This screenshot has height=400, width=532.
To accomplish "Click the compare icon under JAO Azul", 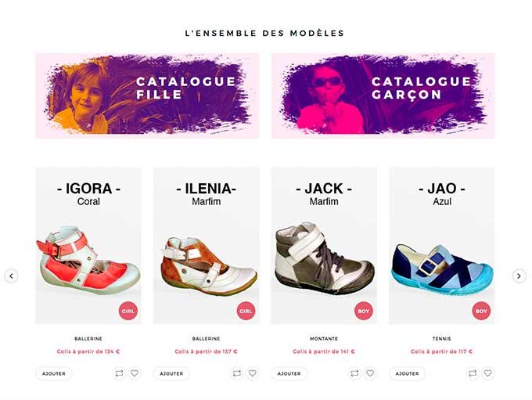I will [x=473, y=373].
